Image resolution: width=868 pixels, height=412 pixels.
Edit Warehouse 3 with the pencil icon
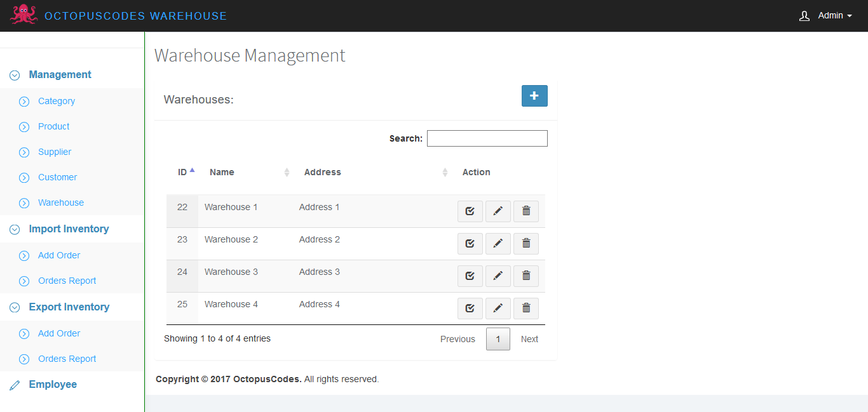(x=498, y=276)
